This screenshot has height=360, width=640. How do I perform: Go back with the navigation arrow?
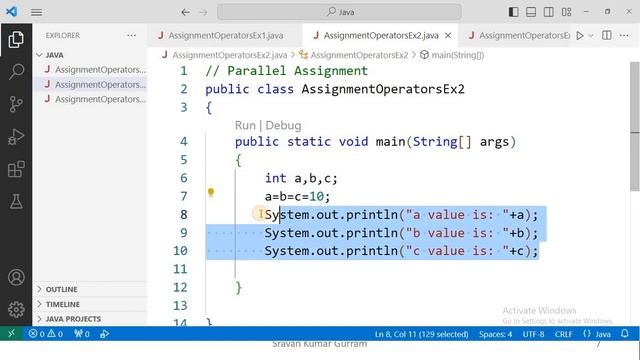point(185,12)
